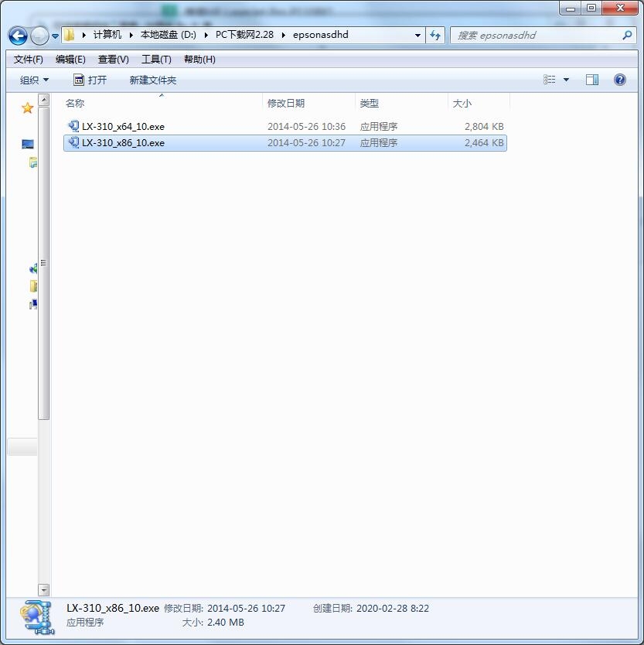Open the 帮助(H) menu

[x=199, y=60]
